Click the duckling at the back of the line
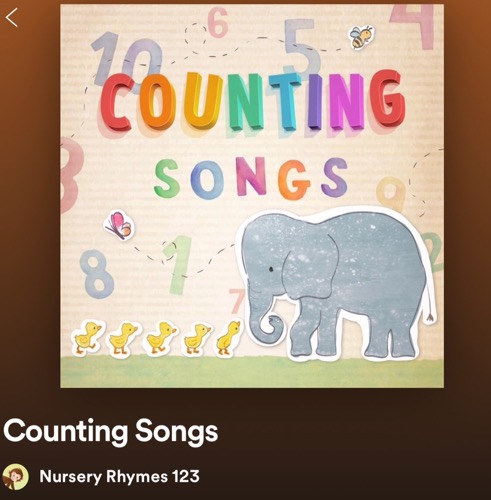This screenshot has height=500, width=491. (87, 338)
